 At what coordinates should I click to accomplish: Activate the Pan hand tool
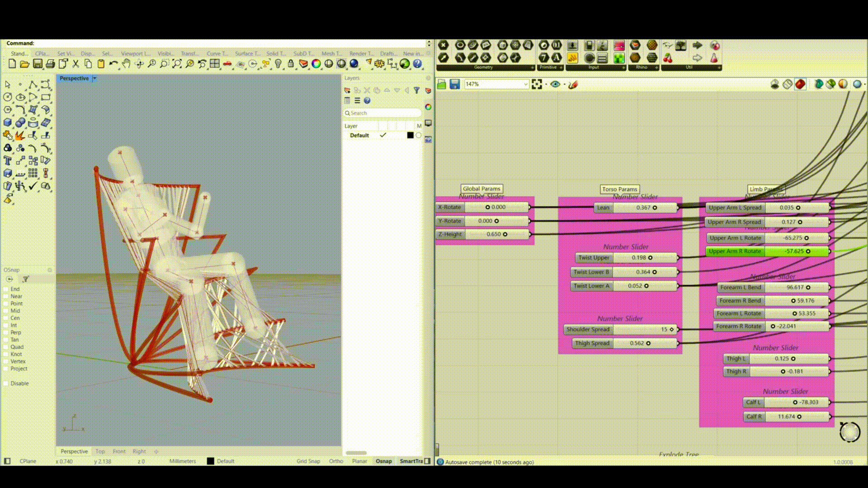(x=126, y=64)
